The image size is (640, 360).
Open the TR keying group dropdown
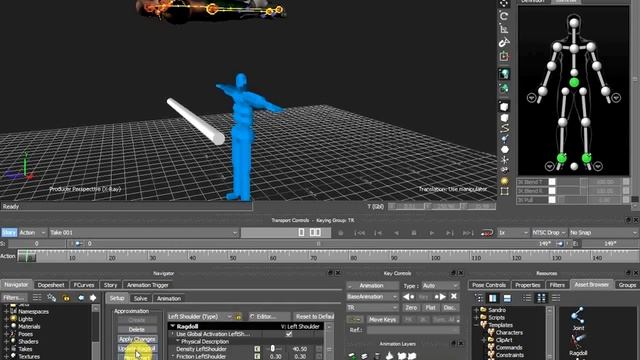coord(372,307)
